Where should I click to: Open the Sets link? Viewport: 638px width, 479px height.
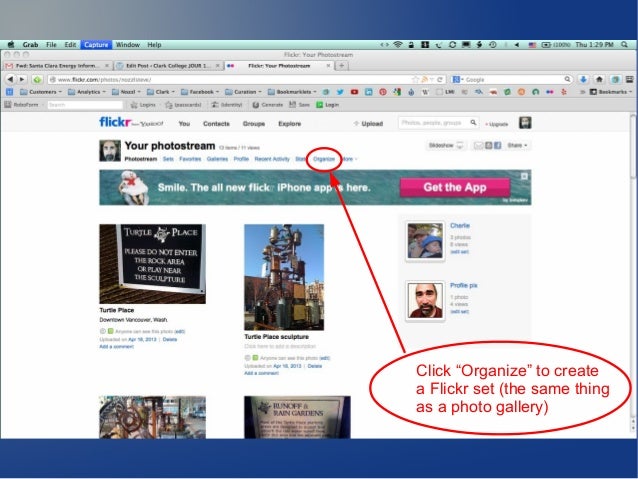coord(168,159)
